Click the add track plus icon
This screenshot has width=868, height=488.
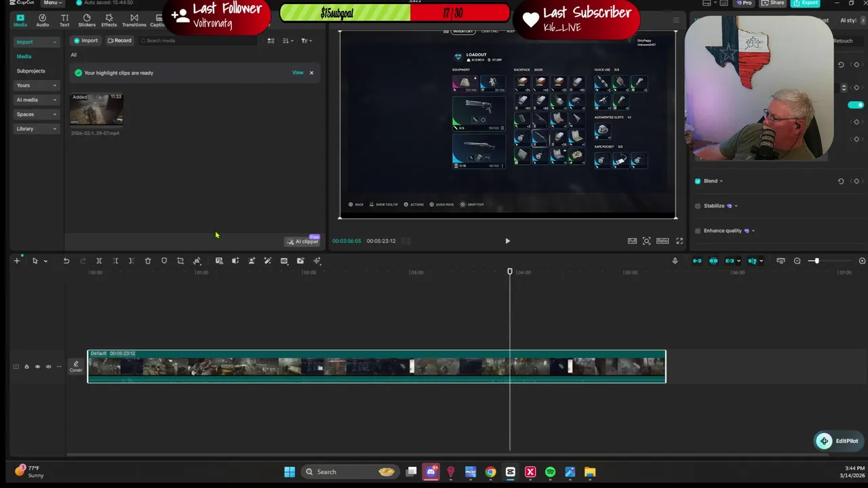[17, 261]
